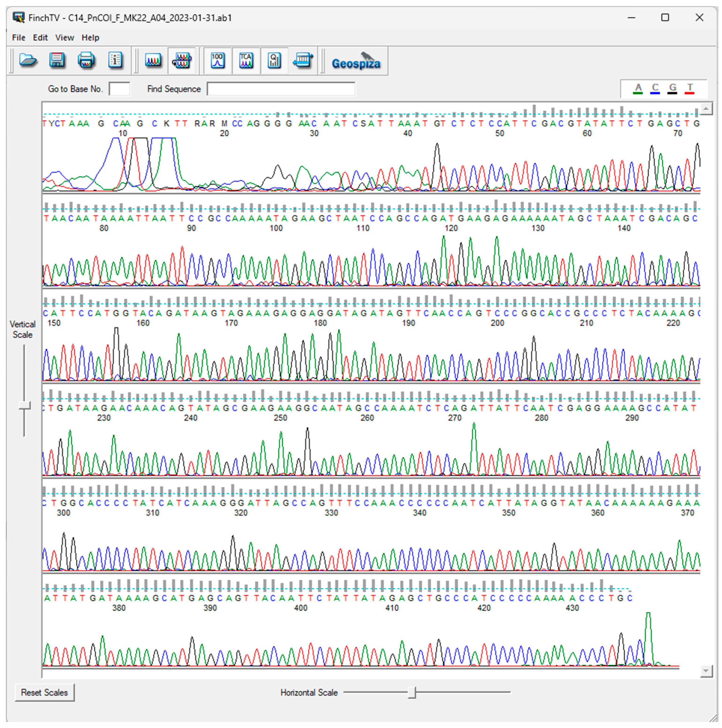The image size is (722, 728).
Task: Switch to the wrapped multi-pane view icon
Action: coord(182,60)
